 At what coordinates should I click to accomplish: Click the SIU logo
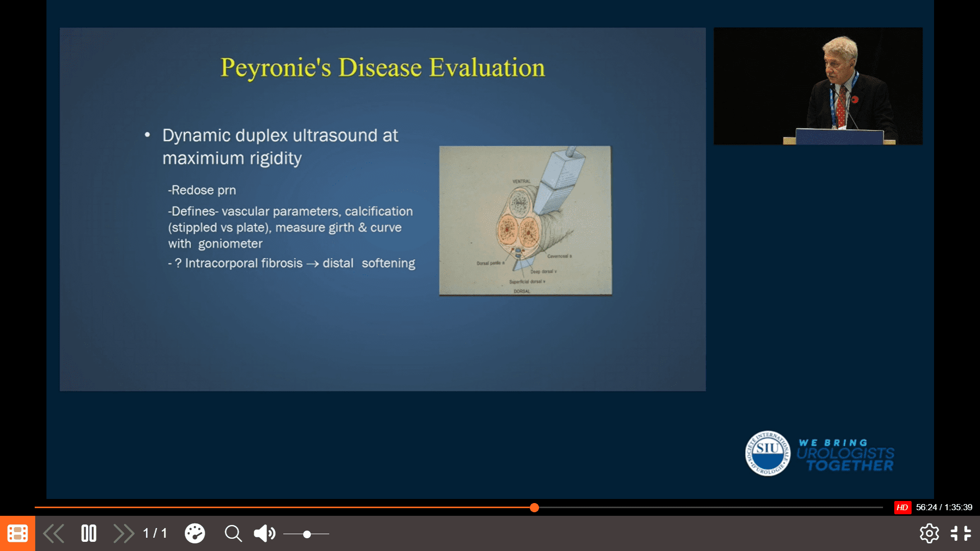[x=768, y=454]
